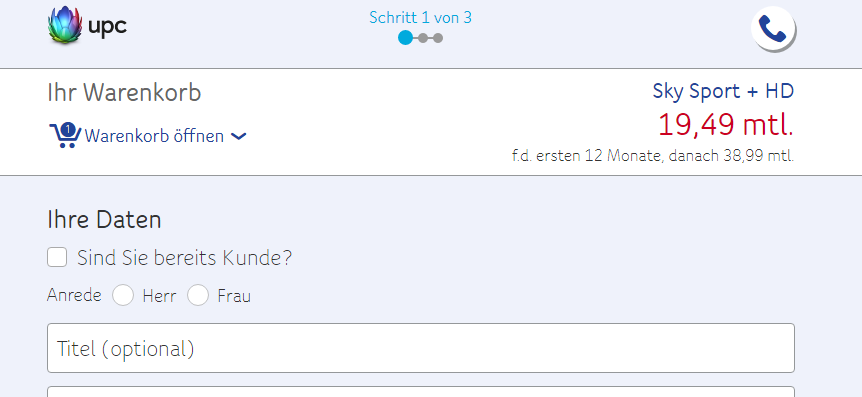Click the 'Ihr Warenkorb' heading
This screenshot has width=862, height=397.
[x=124, y=93]
